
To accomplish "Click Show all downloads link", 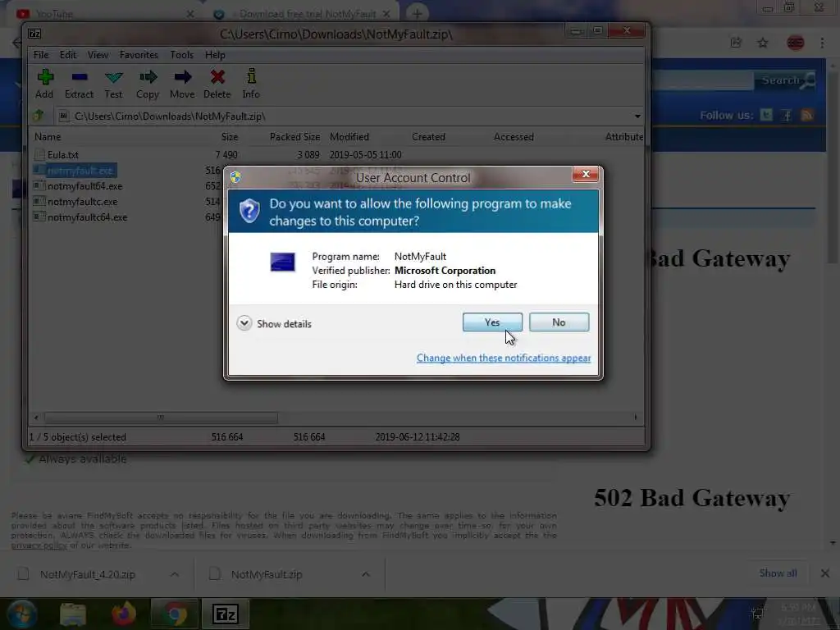I will pyautogui.click(x=778, y=573).
